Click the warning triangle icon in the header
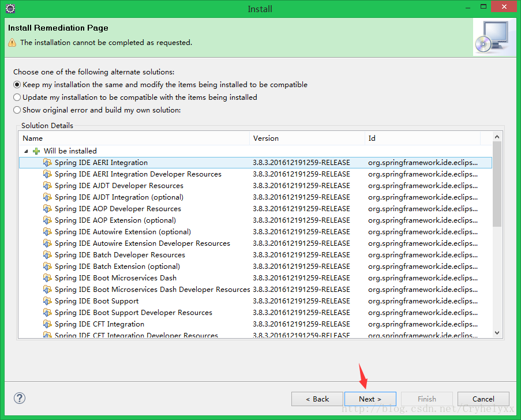Image resolution: width=521 pixels, height=420 pixels. (x=12, y=43)
